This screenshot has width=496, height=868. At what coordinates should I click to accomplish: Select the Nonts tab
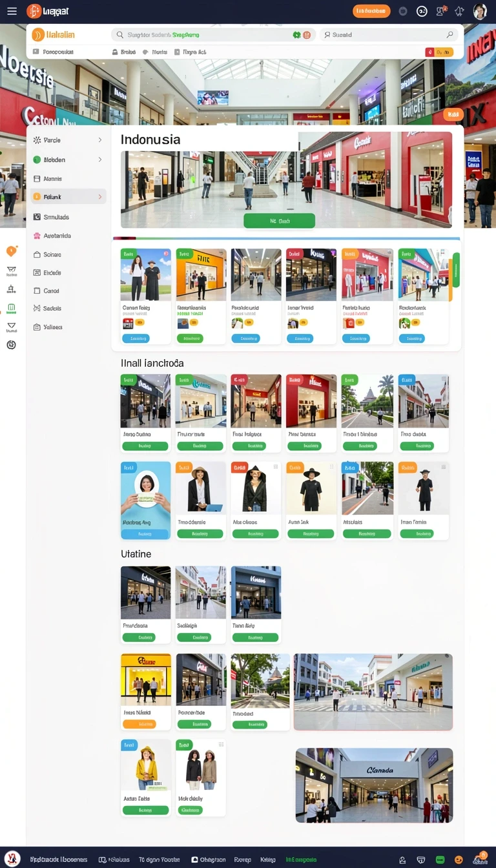click(x=155, y=52)
